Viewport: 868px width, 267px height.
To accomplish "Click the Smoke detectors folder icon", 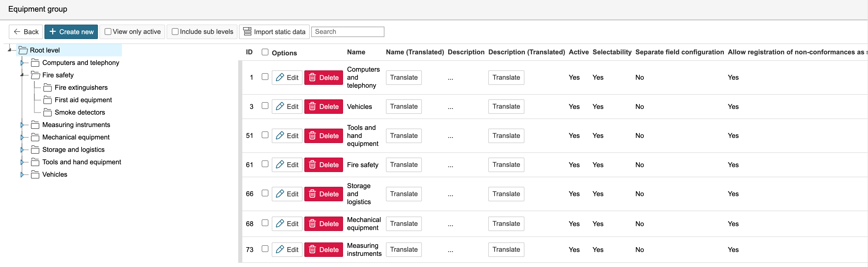I will (48, 112).
